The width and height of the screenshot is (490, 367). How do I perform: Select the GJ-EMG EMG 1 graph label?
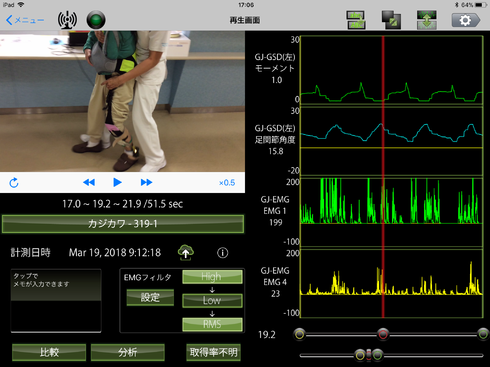(x=275, y=211)
